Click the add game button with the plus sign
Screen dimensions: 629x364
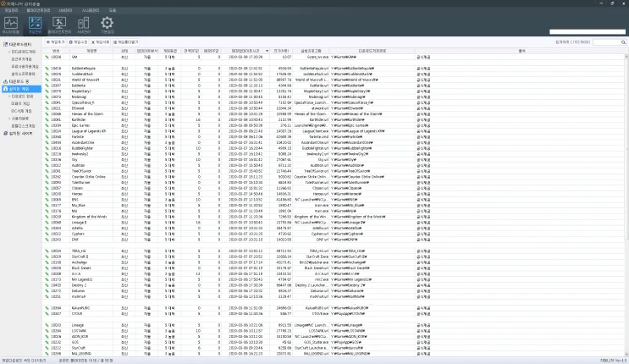coord(55,42)
